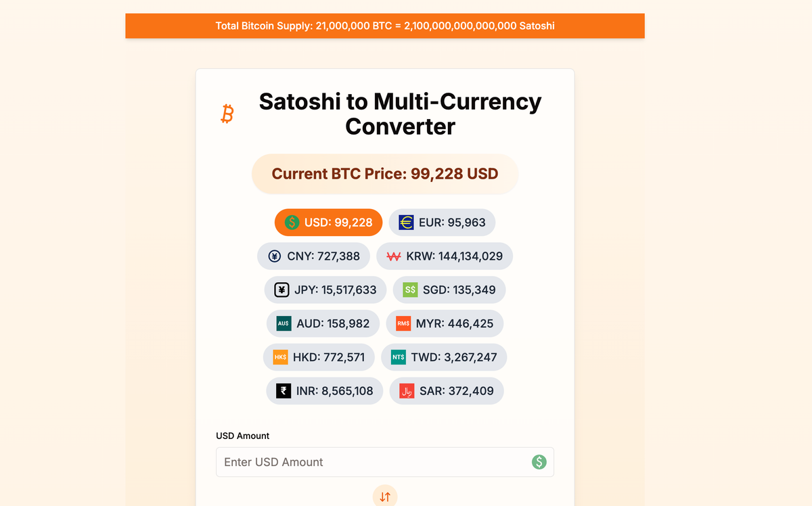Click the rupee icon beside INR
The image size is (812, 506).
(x=284, y=391)
